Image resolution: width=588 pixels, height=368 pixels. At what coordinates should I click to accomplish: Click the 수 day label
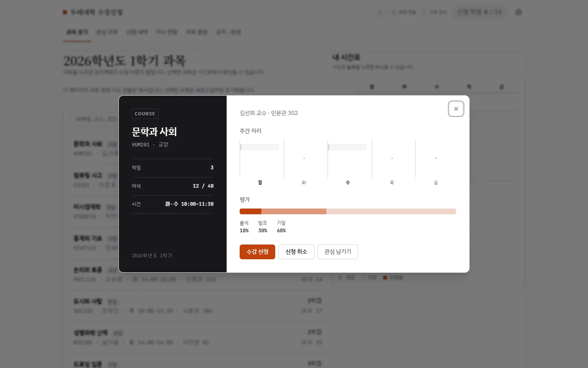click(348, 182)
